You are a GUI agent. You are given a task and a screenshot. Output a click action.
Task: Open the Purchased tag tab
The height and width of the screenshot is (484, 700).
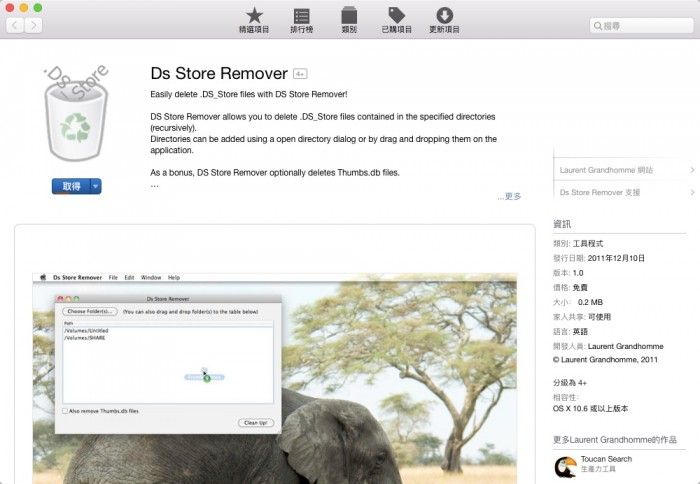tap(396, 21)
